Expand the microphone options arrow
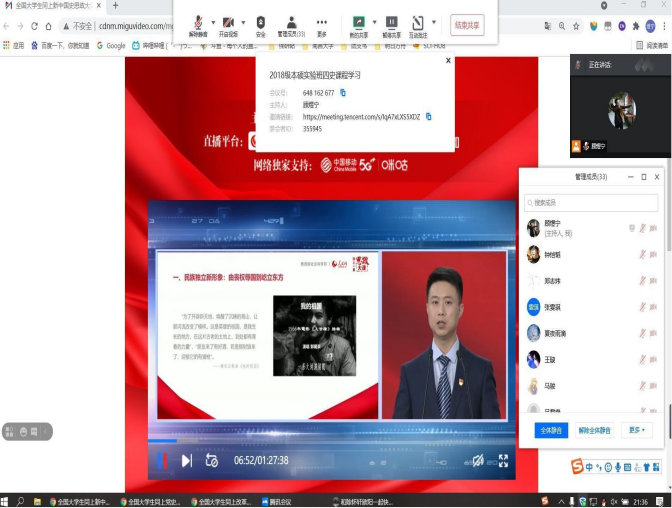The width and height of the screenshot is (672, 508). click(x=212, y=21)
